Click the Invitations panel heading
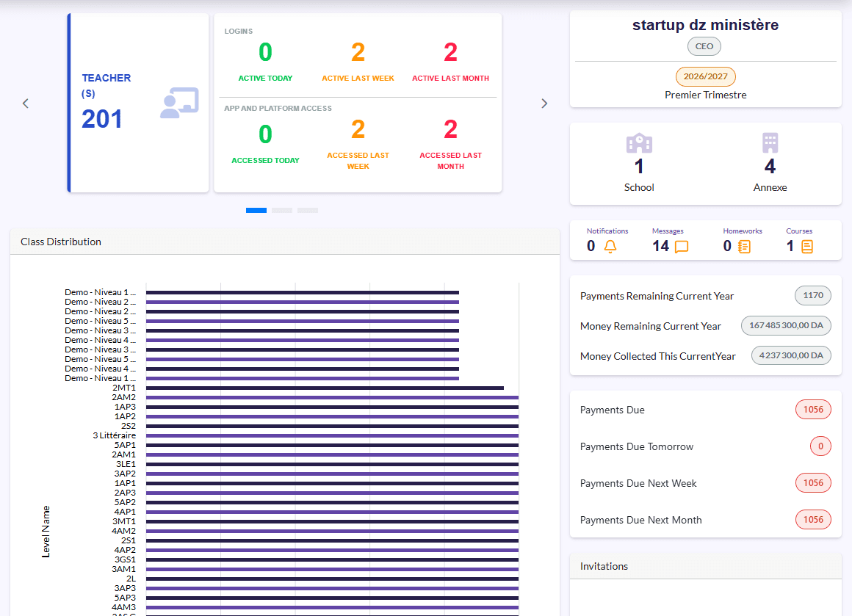The image size is (852, 616). (604, 566)
